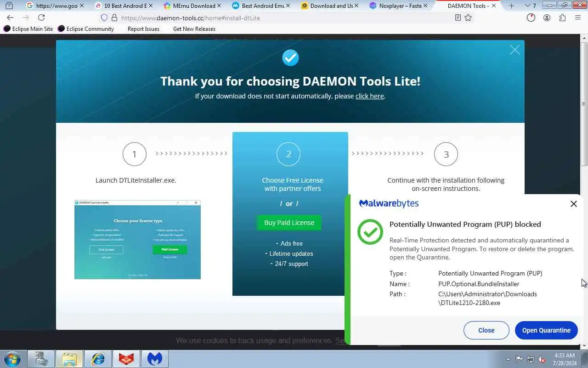Open the recent browsing icon left of tabs
This screenshot has height=368, width=588.
point(9,6)
